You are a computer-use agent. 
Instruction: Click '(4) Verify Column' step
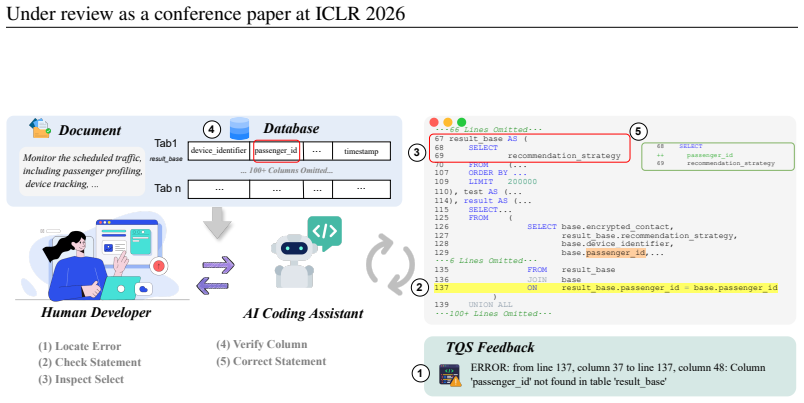[x=262, y=345]
